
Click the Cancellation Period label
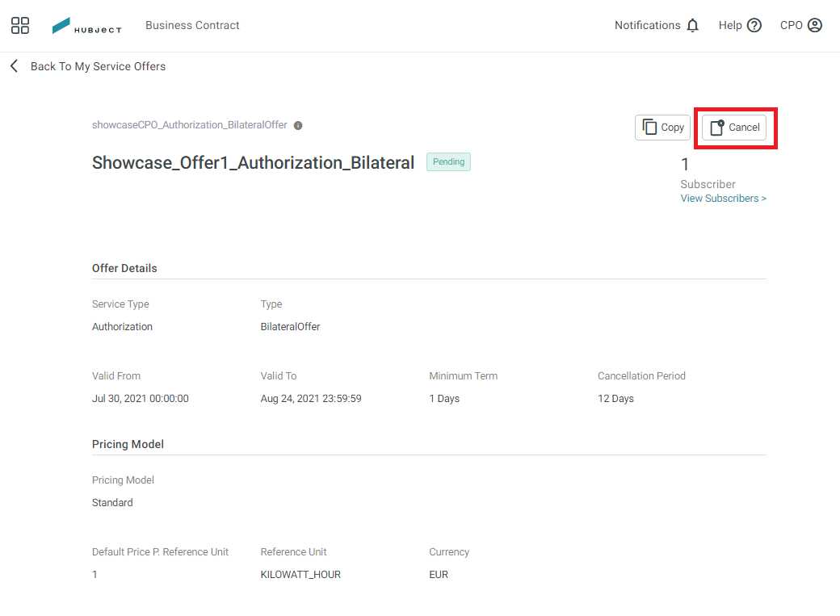click(x=641, y=376)
